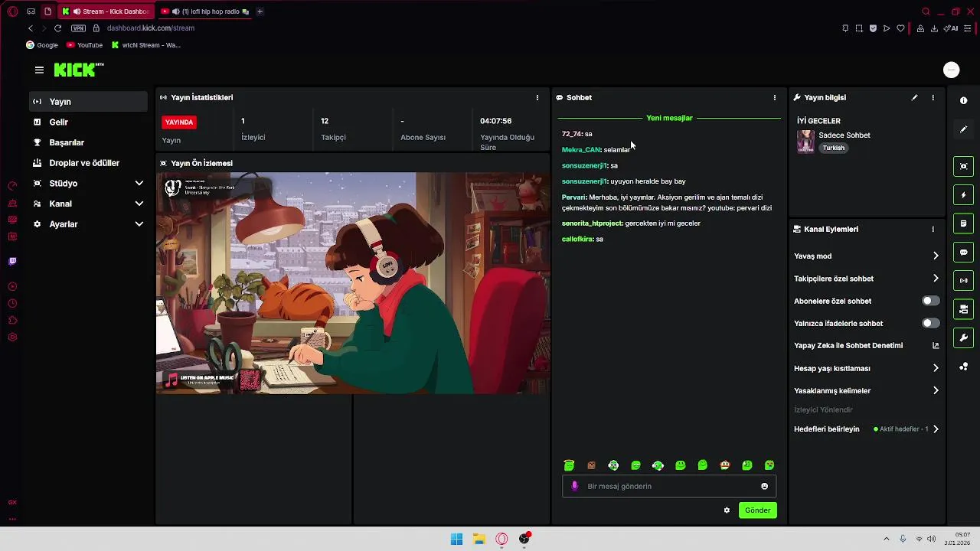This screenshot has height=551, width=980.
Task: Open the Kanal Eylemleri three-dot menu
Action: click(933, 229)
